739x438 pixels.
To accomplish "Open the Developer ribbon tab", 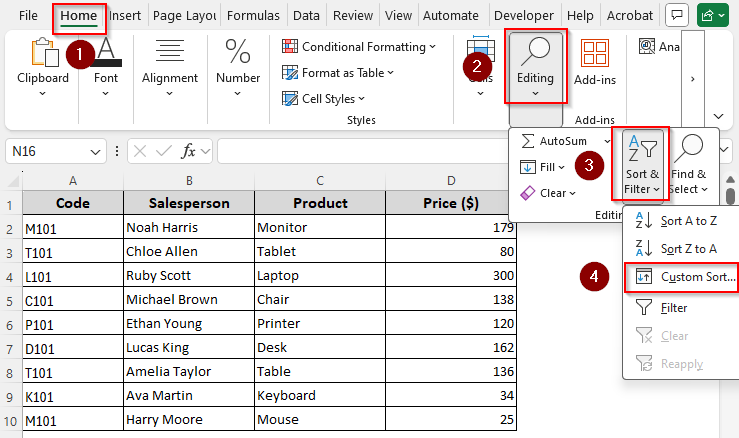I will click(524, 16).
